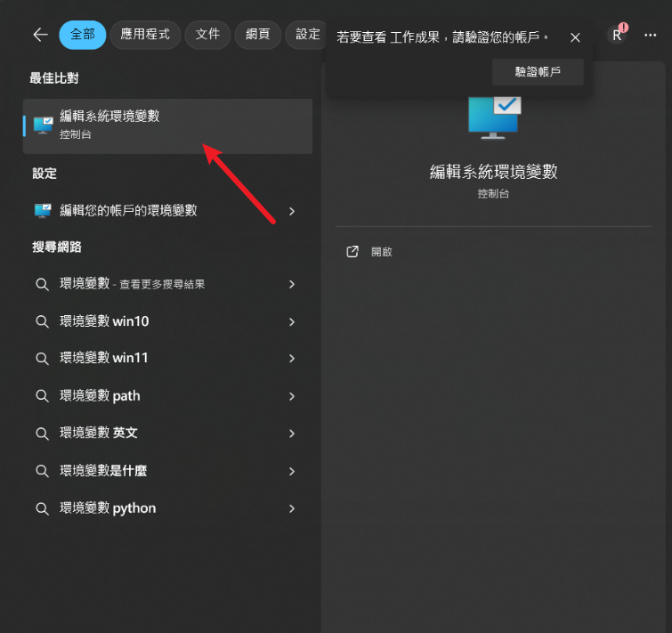The image size is (672, 633).
Task: Expand chevron for 編輯您的帳戶的環境變數
Action: [292, 211]
